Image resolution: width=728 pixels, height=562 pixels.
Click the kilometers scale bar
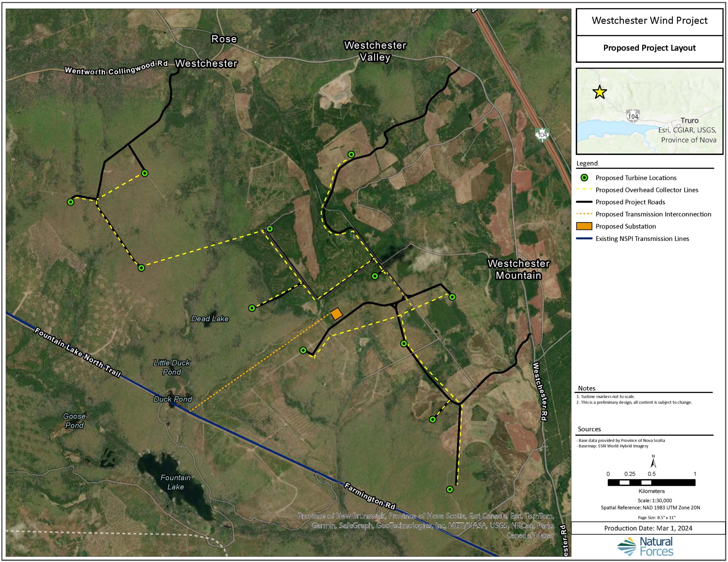(x=651, y=482)
